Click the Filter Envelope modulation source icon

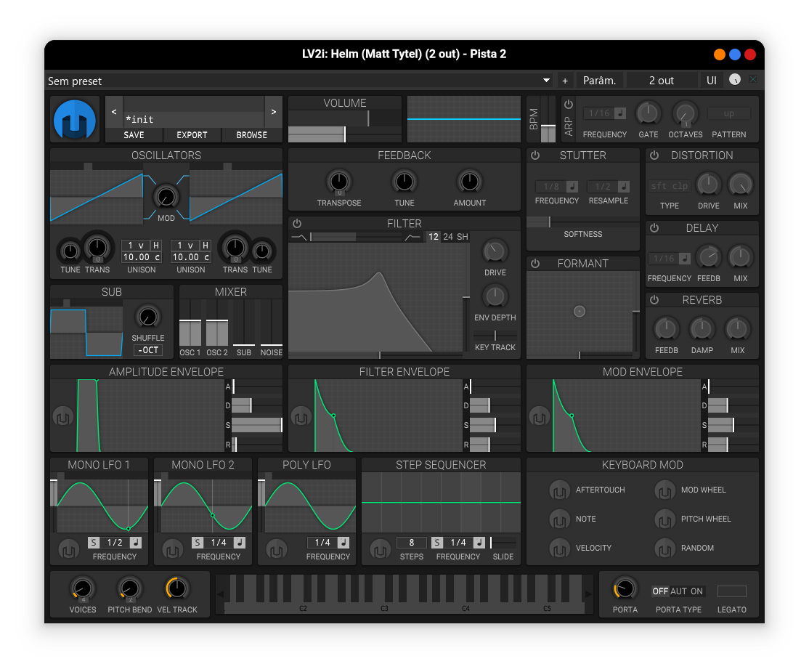click(x=301, y=417)
